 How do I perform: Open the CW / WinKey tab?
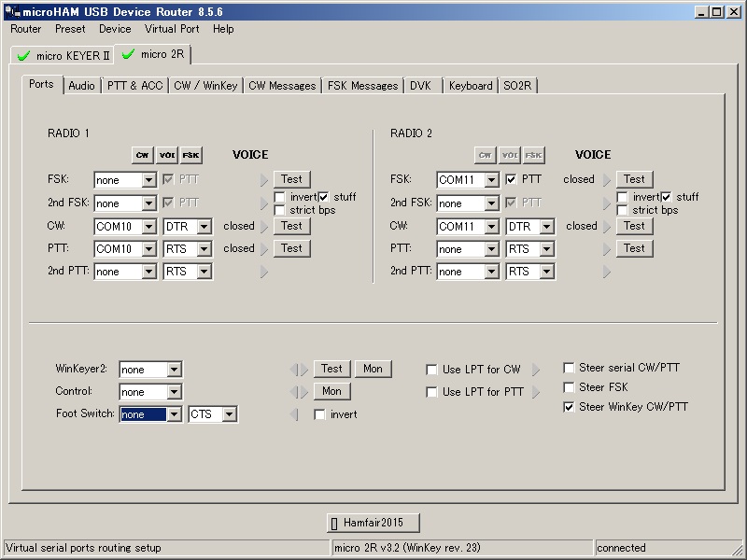point(205,86)
